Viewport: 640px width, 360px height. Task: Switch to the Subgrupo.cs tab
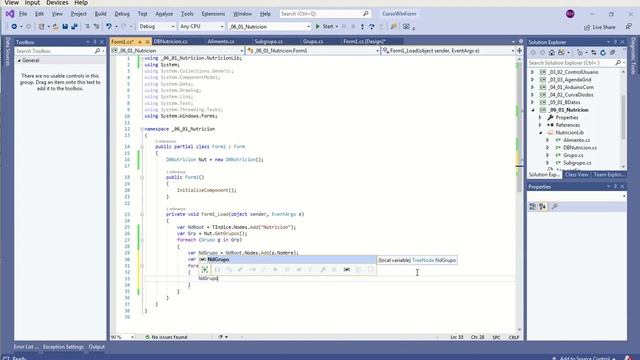coord(269,42)
